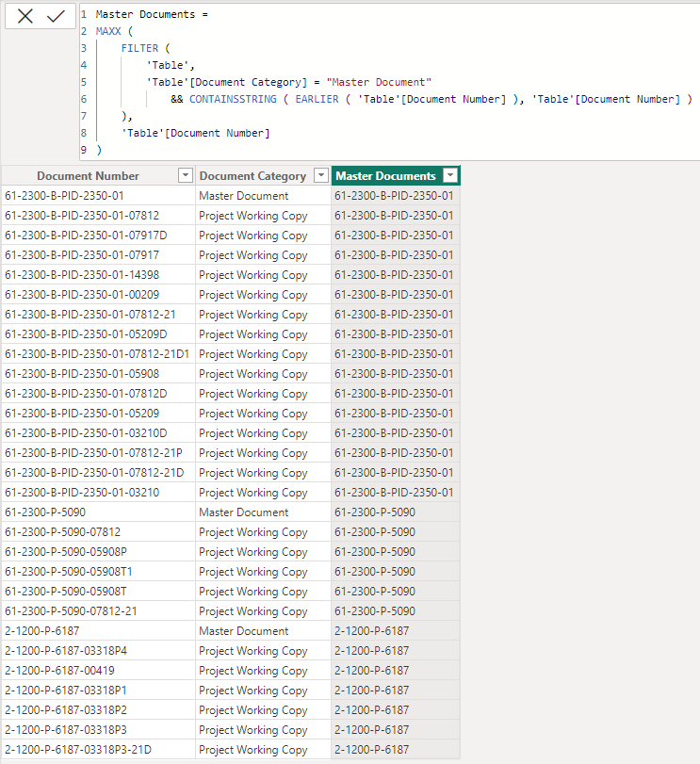This screenshot has height=764, width=700.
Task: Select cell 61-2300-B-PID-2350-01 in Document Number column
Action: coord(98,195)
